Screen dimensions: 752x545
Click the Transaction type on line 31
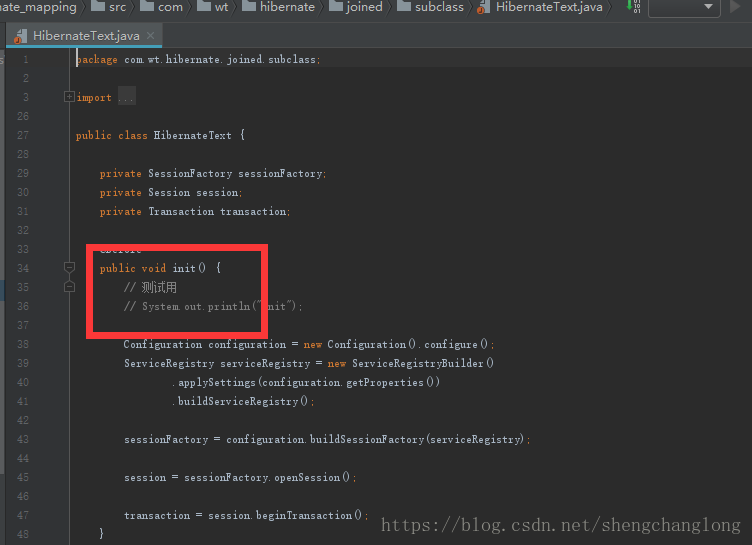click(181, 212)
